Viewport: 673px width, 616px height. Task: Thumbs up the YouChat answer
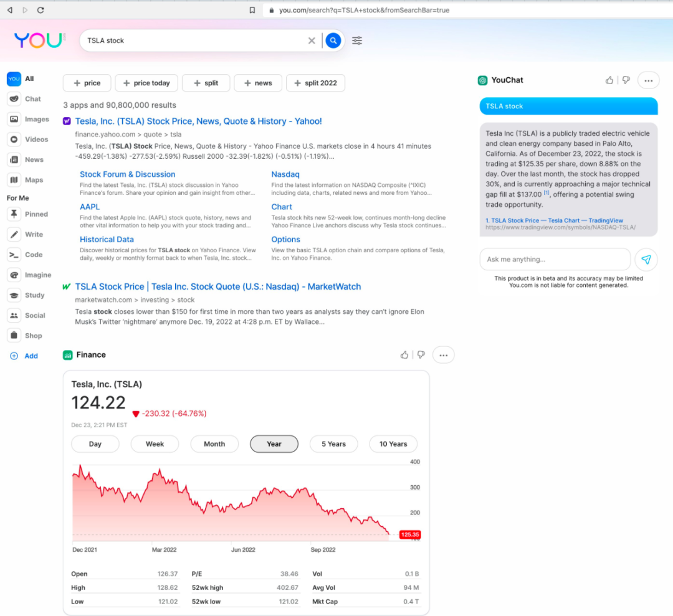(x=609, y=80)
